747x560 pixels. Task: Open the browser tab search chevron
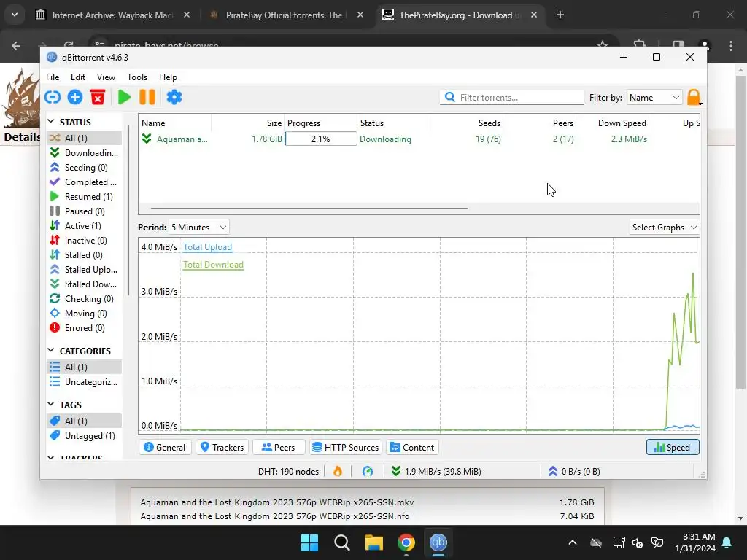click(15, 15)
